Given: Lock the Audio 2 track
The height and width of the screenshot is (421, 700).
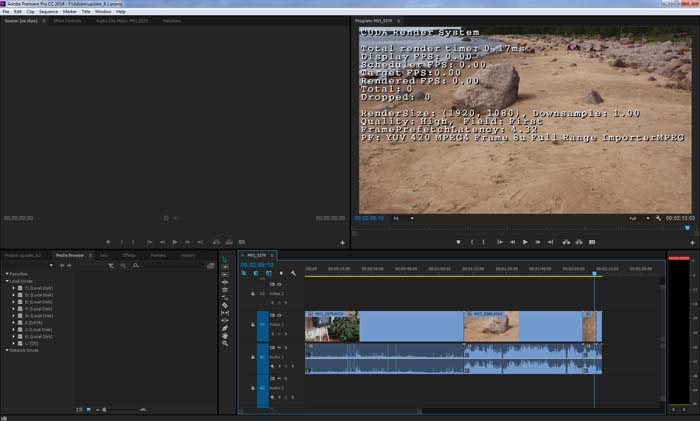Looking at the screenshot, I should [253, 388].
